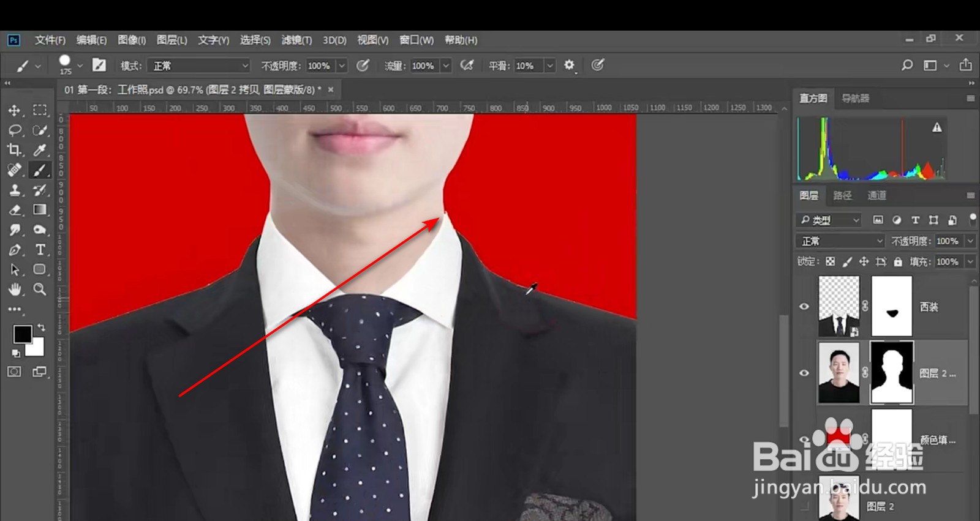Open the layer filter 类型 dropdown
The width and height of the screenshot is (980, 521).
(829, 220)
